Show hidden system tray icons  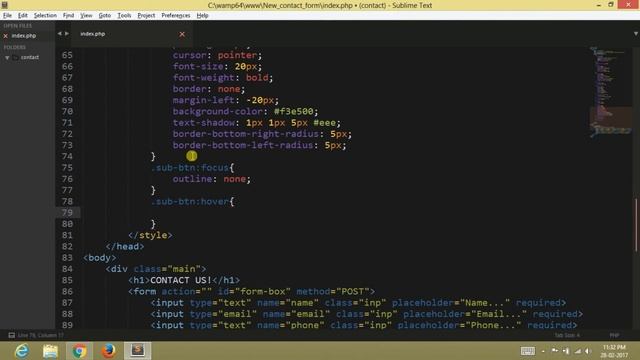tap(543, 351)
